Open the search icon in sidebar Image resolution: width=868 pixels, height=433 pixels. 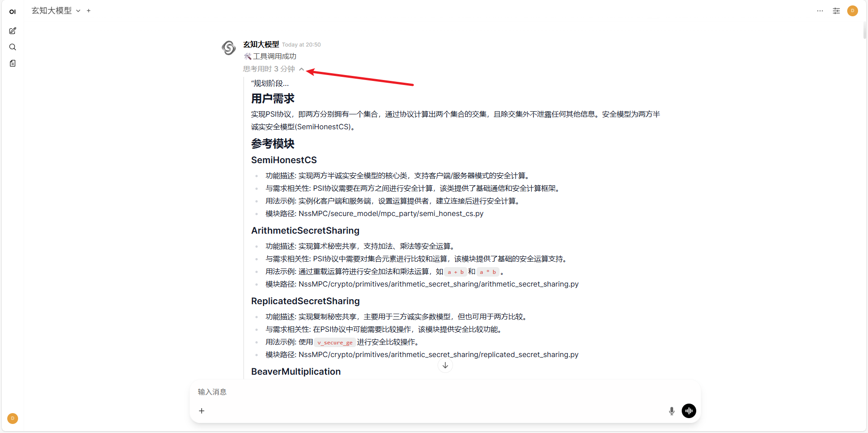[13, 47]
